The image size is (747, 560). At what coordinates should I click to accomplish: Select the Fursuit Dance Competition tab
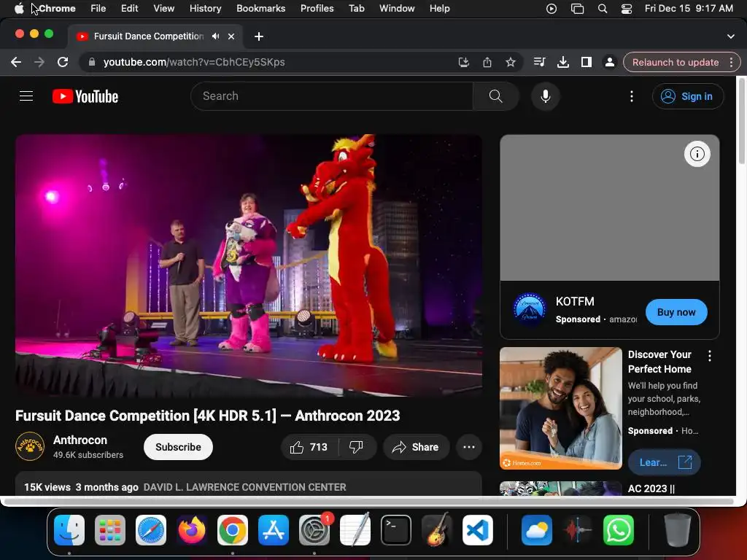[147, 36]
